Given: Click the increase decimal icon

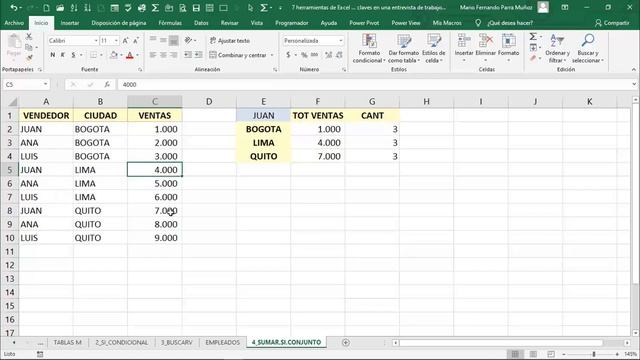Looking at the screenshot, I should 329,55.
